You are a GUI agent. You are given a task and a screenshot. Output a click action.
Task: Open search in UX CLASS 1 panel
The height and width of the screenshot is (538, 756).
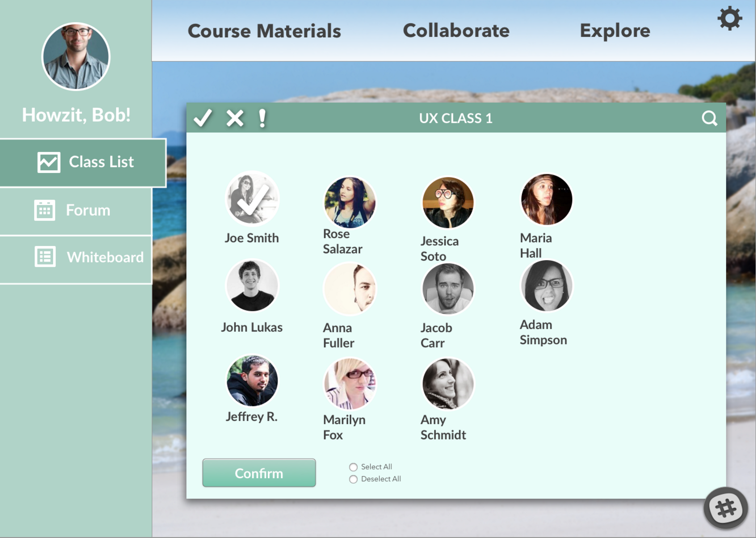pyautogui.click(x=709, y=118)
